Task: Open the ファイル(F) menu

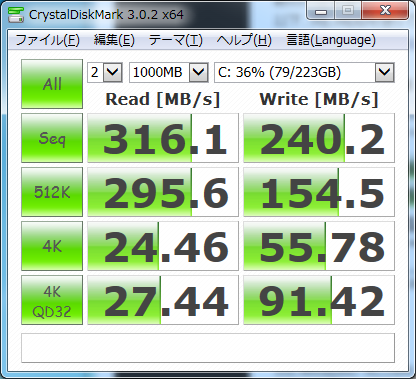Action: pyautogui.click(x=47, y=40)
